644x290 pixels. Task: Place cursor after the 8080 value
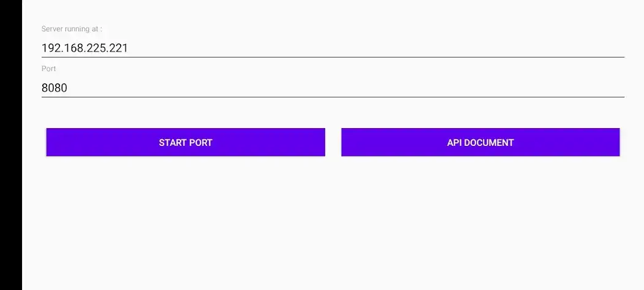[x=68, y=88]
